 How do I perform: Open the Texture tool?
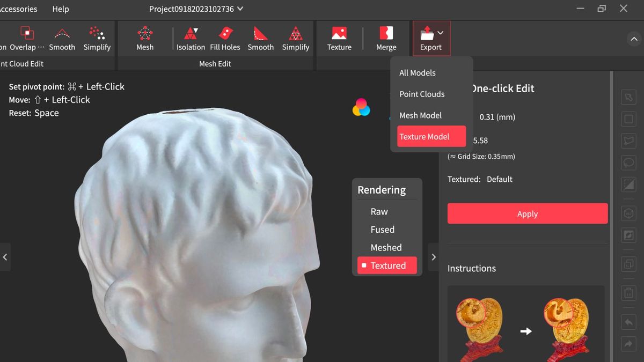click(x=339, y=38)
